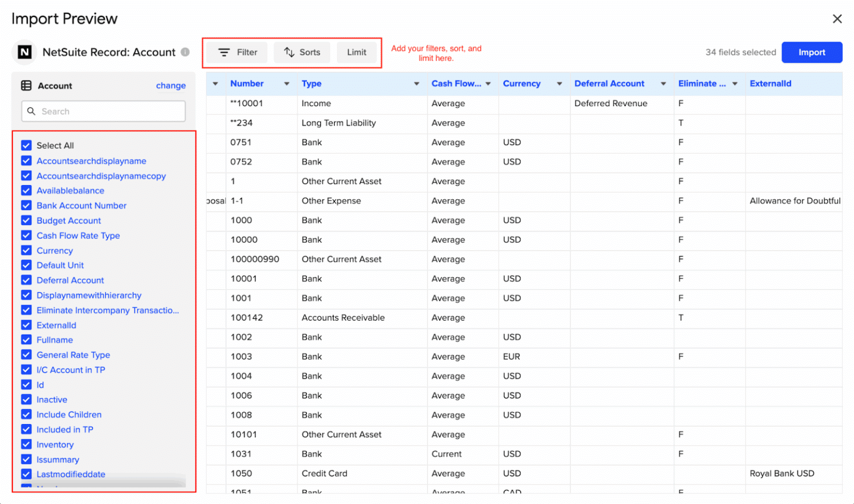Screen dimensions: 854x504
Task: Open the Number column dropdown
Action: click(x=286, y=83)
